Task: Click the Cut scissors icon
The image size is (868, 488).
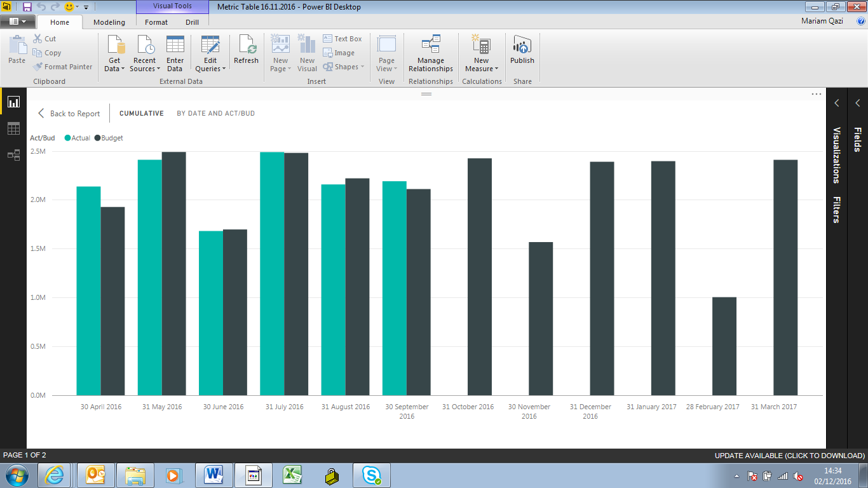Action: pyautogui.click(x=37, y=39)
